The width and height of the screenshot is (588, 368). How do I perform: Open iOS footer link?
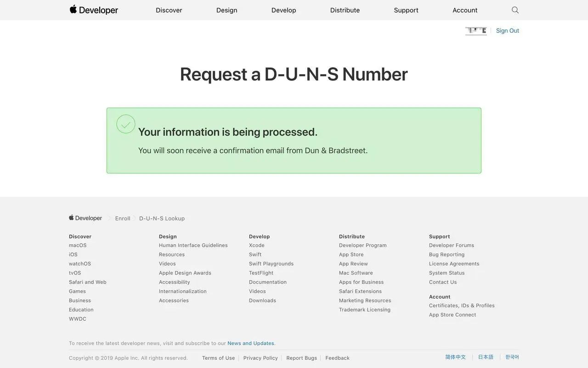click(73, 254)
